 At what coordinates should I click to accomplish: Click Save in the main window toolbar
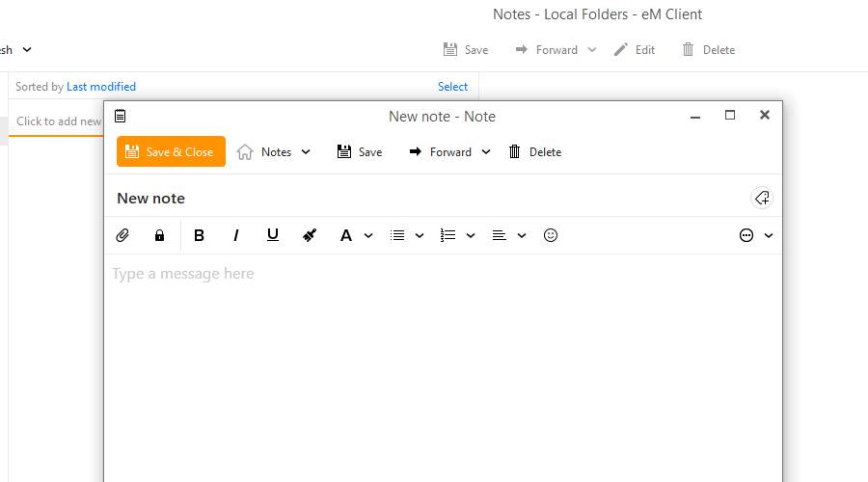tap(466, 50)
